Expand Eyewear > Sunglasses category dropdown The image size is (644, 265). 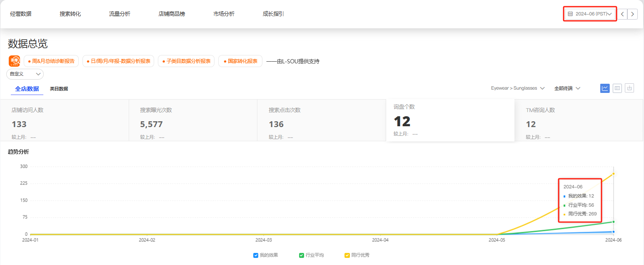[x=518, y=88]
